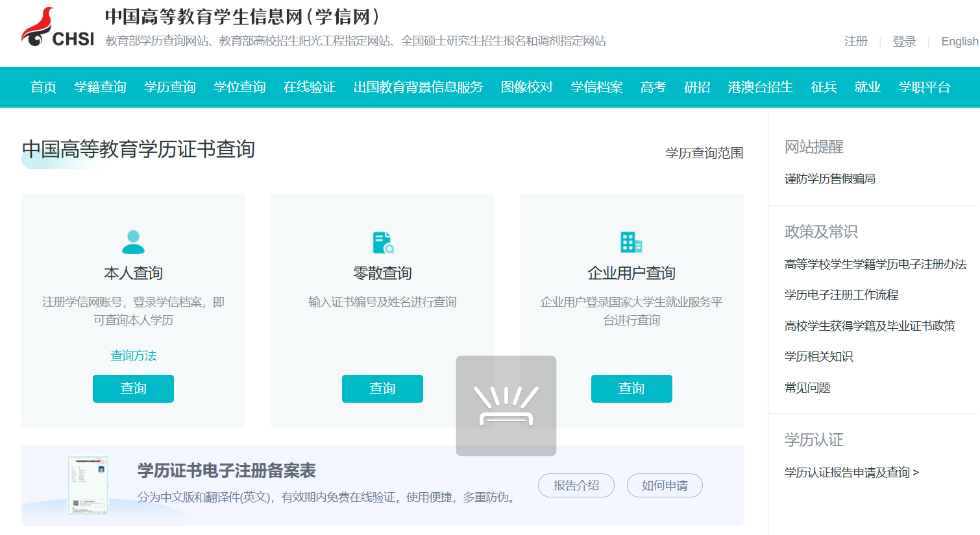This screenshot has height=535, width=980.
Task: Open the certificate thumbnail in 学历证书电子注册备案表 banner
Action: point(88,485)
